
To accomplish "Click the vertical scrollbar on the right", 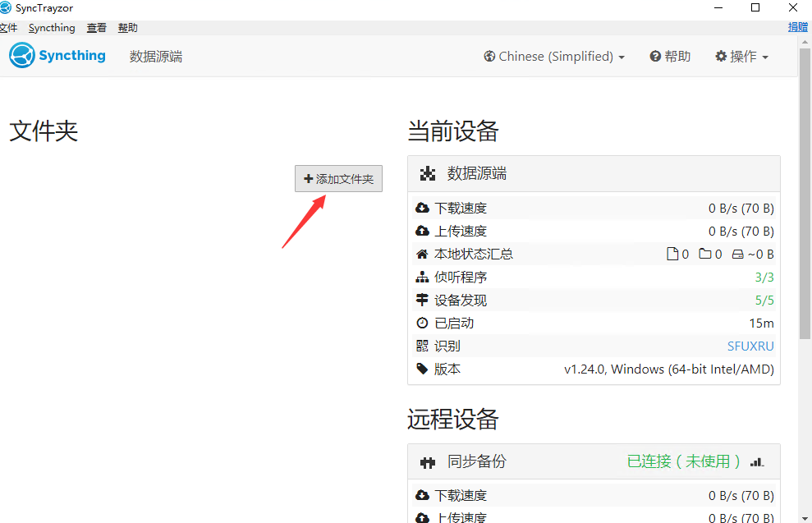I will click(805, 246).
